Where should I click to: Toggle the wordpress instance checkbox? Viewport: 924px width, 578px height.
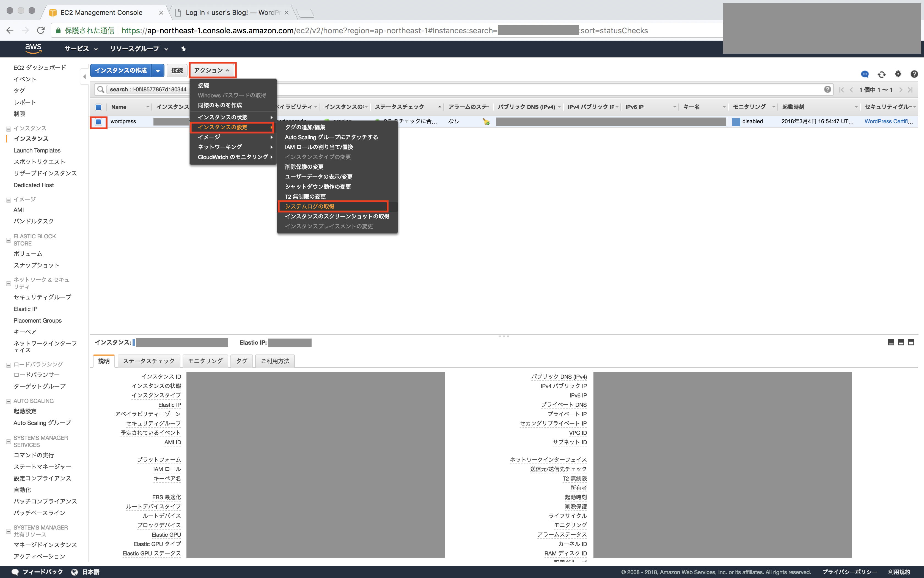pyautogui.click(x=98, y=122)
